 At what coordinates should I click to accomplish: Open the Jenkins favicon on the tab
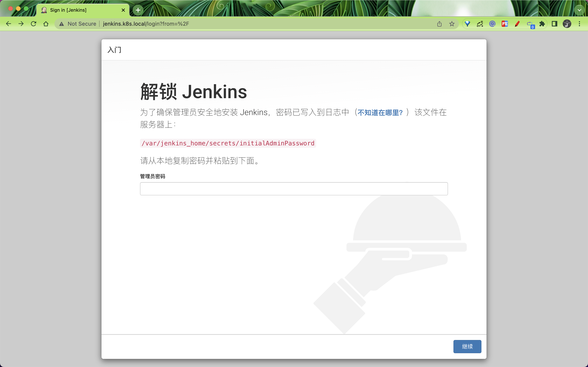(x=44, y=10)
